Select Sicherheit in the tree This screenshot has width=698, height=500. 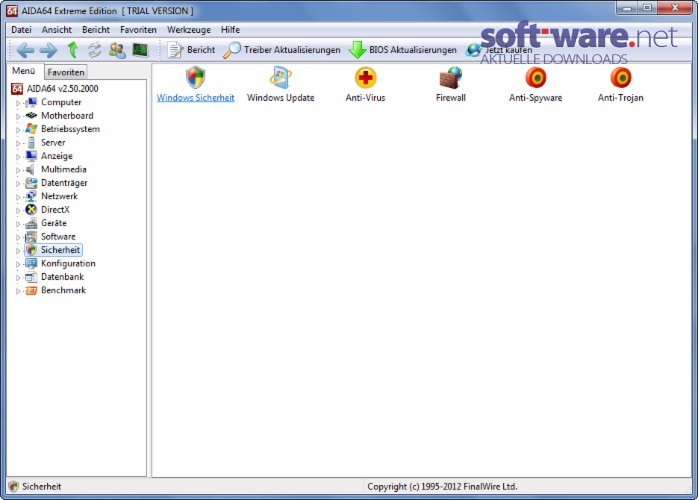coord(61,250)
